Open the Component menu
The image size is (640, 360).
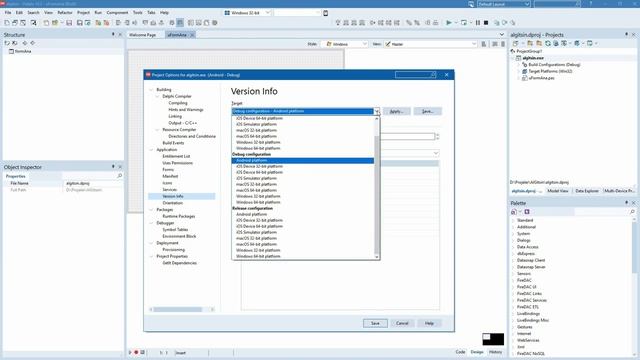117,13
